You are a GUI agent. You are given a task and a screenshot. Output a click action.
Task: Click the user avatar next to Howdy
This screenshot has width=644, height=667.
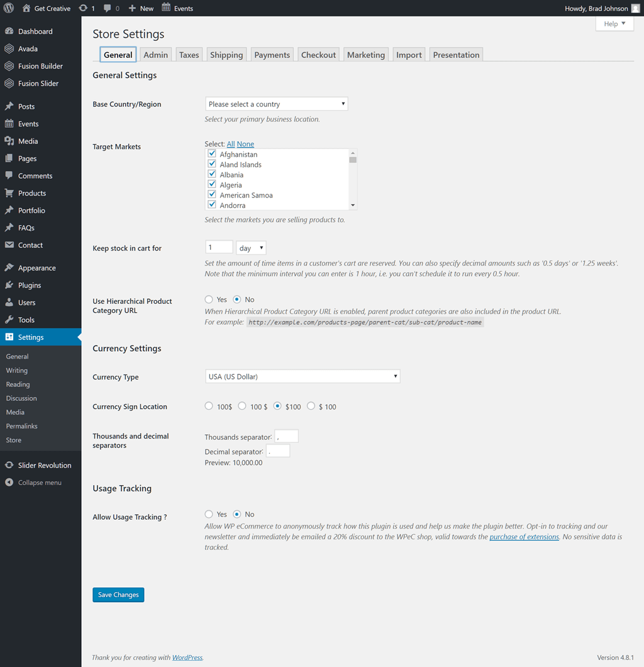pyautogui.click(x=635, y=9)
